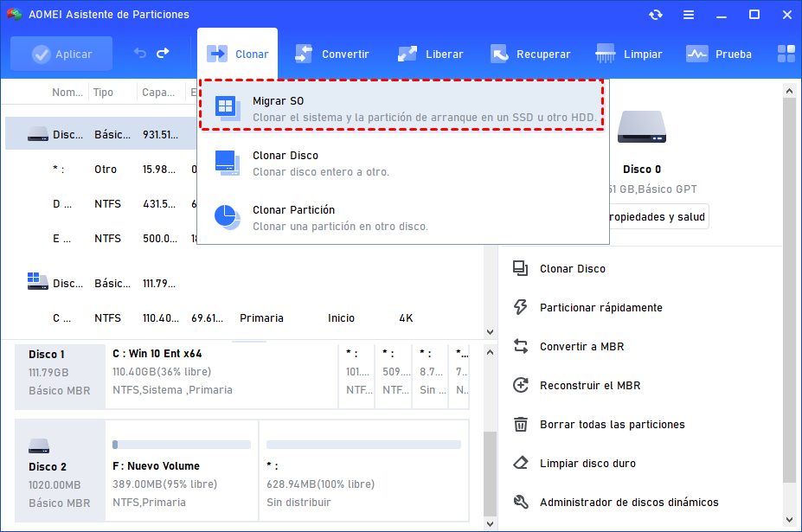
Task: Click the Clonar Partición pie icon
Action: point(227,217)
